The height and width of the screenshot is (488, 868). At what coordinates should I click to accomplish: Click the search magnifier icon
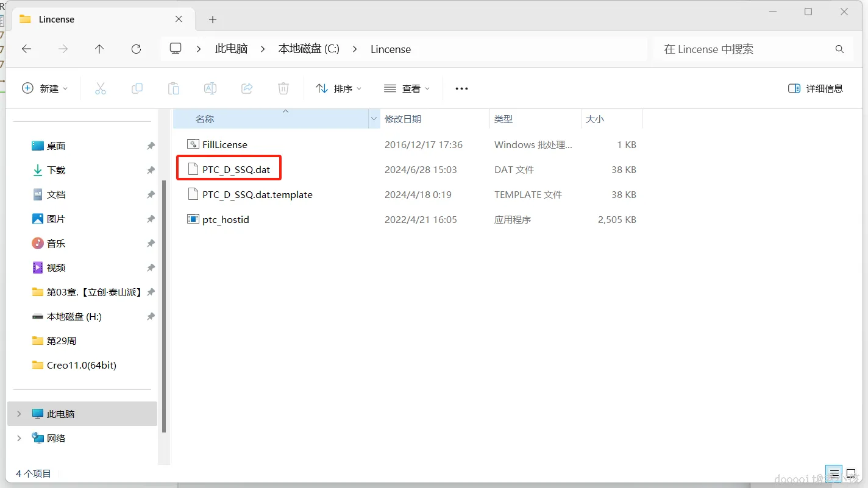(839, 49)
